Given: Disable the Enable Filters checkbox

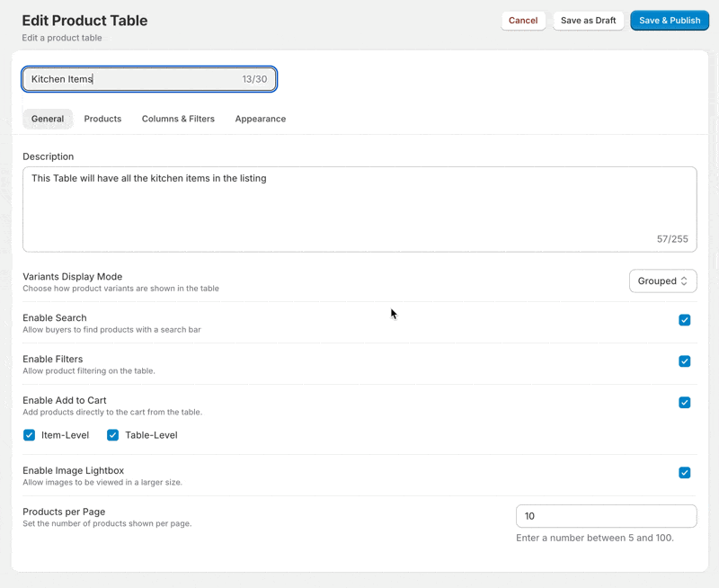Looking at the screenshot, I should (x=685, y=361).
